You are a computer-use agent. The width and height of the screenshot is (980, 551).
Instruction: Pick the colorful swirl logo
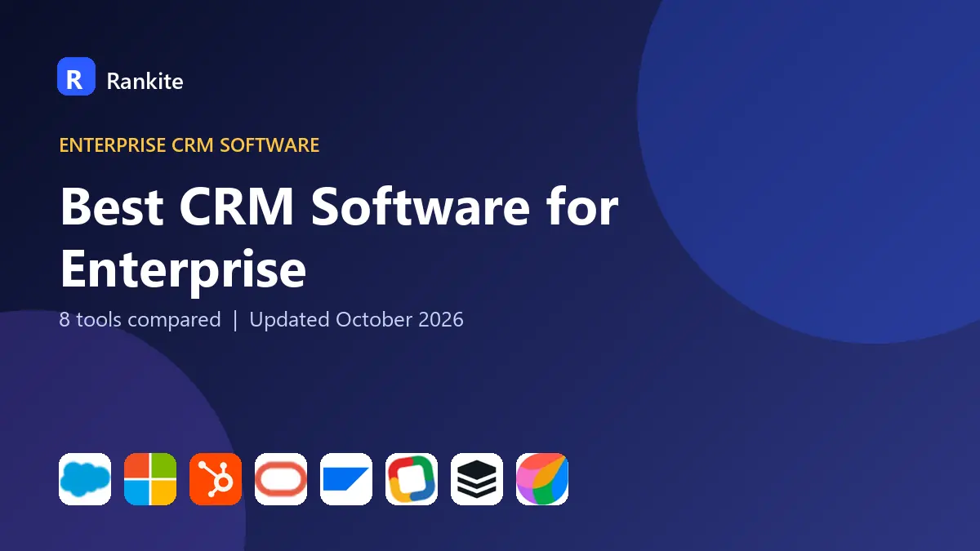(542, 479)
